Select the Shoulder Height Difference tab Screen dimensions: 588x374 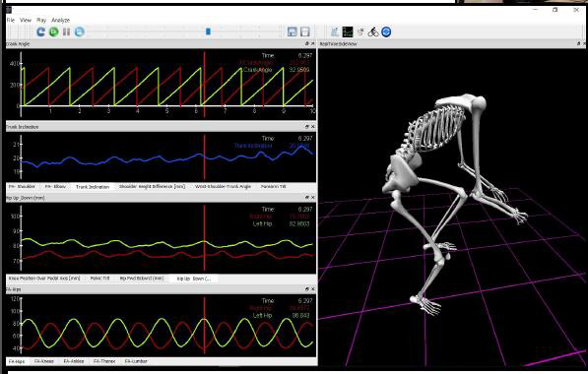tap(152, 186)
